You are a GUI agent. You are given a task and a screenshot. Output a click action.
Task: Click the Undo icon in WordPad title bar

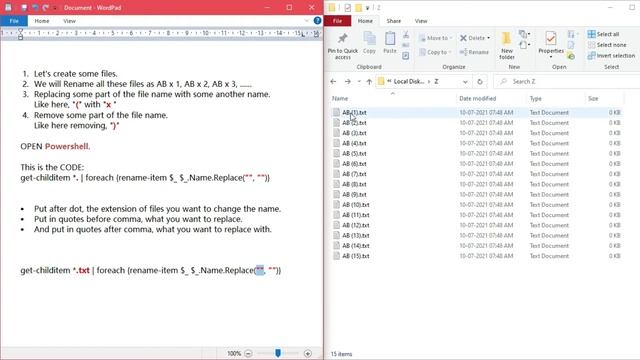click(x=36, y=7)
